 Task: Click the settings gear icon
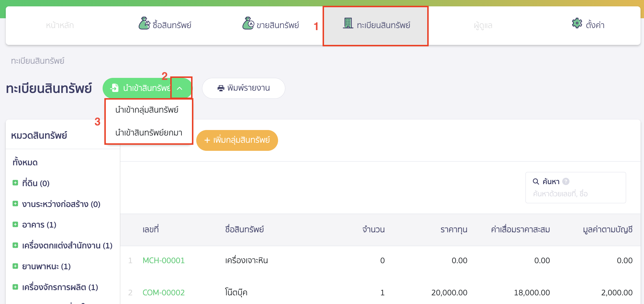tap(577, 23)
